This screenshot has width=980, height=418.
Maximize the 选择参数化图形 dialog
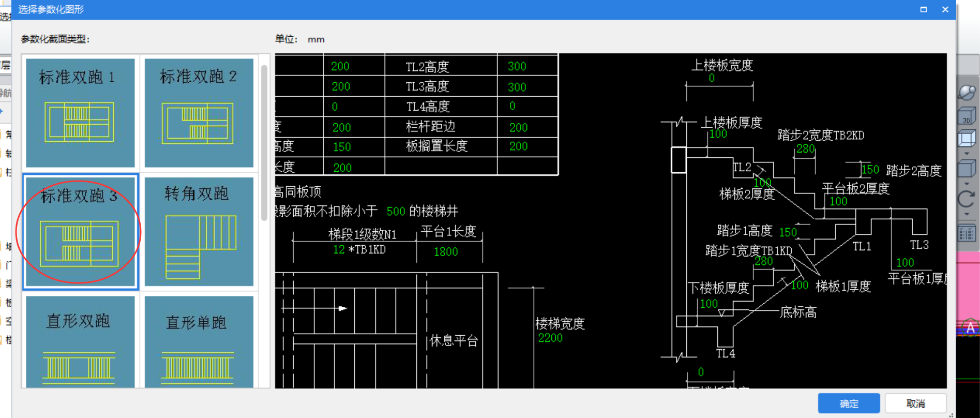coord(924,9)
